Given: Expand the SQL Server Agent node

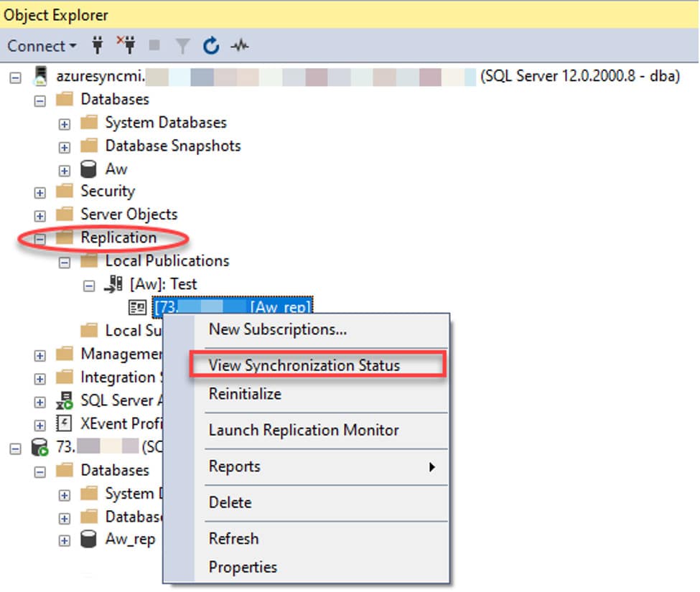Looking at the screenshot, I should 39,402.
